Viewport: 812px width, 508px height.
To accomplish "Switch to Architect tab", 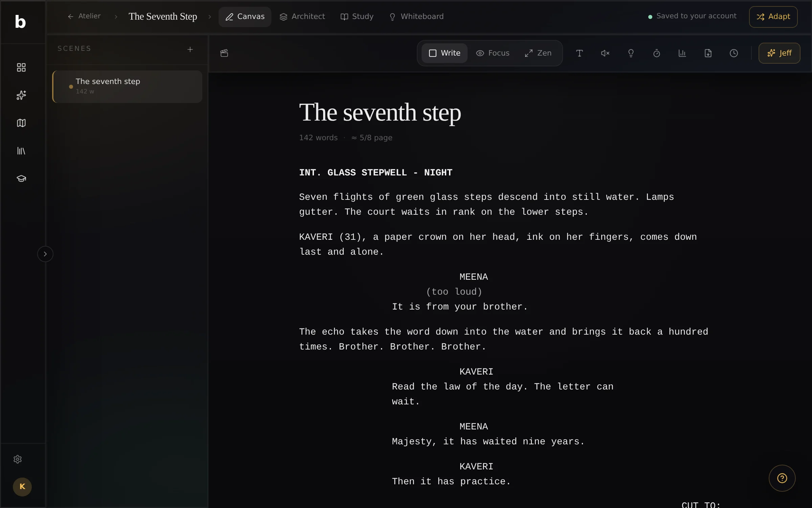I will click(x=302, y=17).
